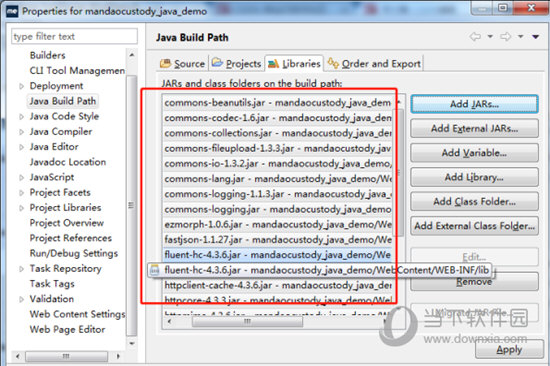Select Builders in the properties tree
This screenshot has width=550, height=366.
(x=48, y=55)
